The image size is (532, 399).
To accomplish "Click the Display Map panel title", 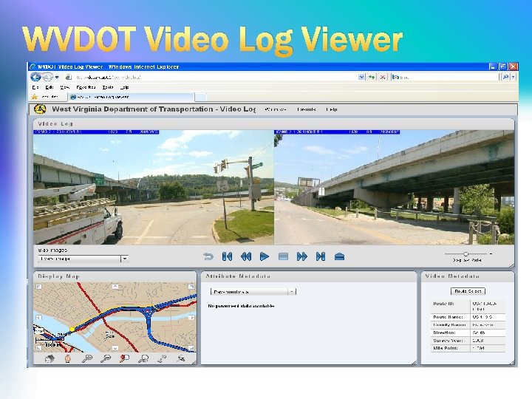I will coord(58,276).
